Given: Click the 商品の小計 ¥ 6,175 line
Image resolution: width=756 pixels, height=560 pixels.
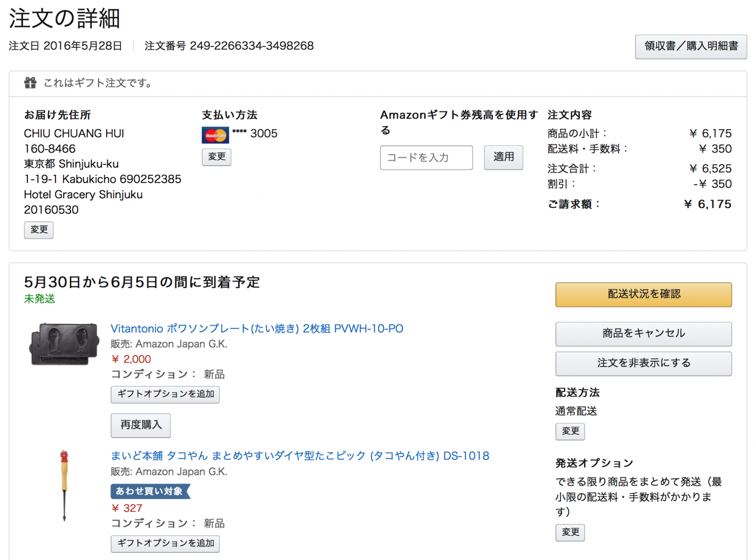Looking at the screenshot, I should 639,134.
